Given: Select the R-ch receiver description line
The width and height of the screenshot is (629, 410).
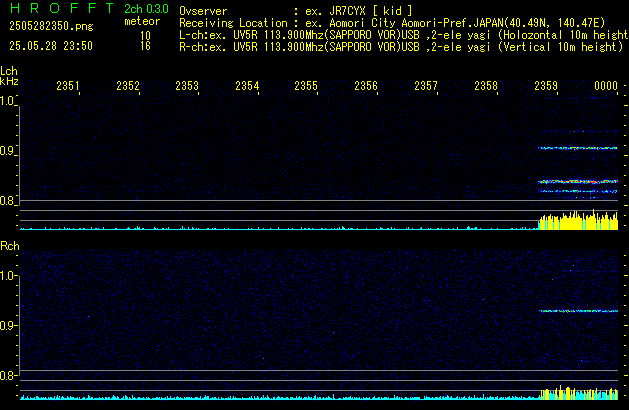Looking at the screenshot, I should tap(401, 47).
